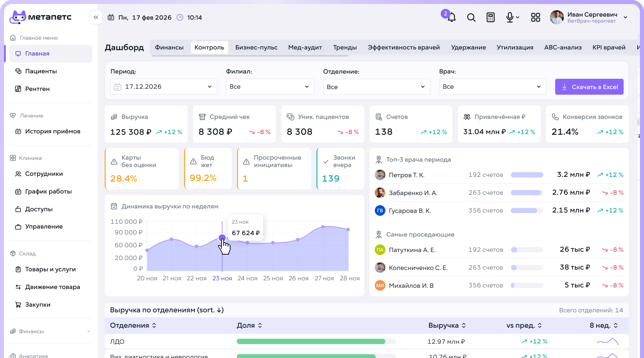Collapse sidebar with double-chevron button

tap(96, 17)
